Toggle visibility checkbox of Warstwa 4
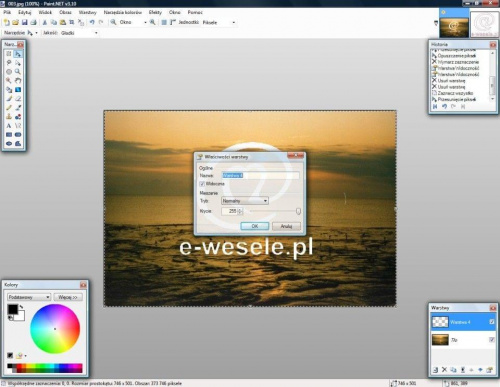 tap(492, 322)
